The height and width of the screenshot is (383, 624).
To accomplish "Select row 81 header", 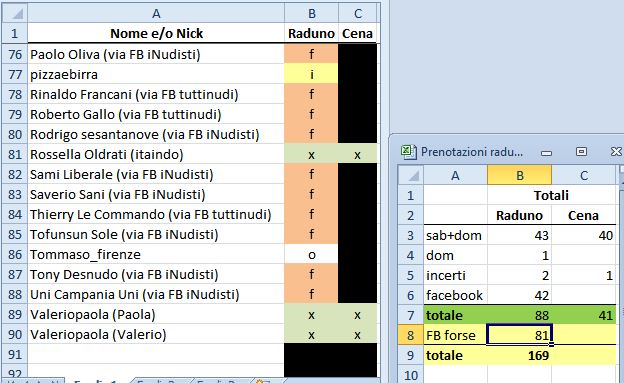I will [15, 154].
